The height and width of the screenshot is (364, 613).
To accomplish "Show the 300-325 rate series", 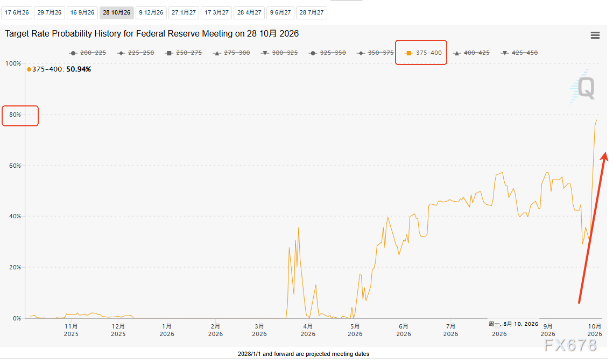I will point(279,53).
